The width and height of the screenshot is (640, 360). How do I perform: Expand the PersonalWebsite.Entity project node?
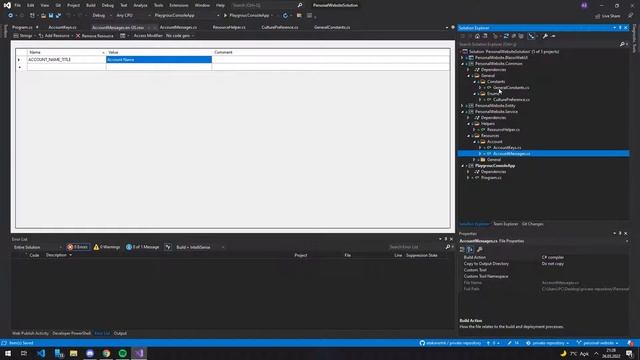tap(462, 106)
